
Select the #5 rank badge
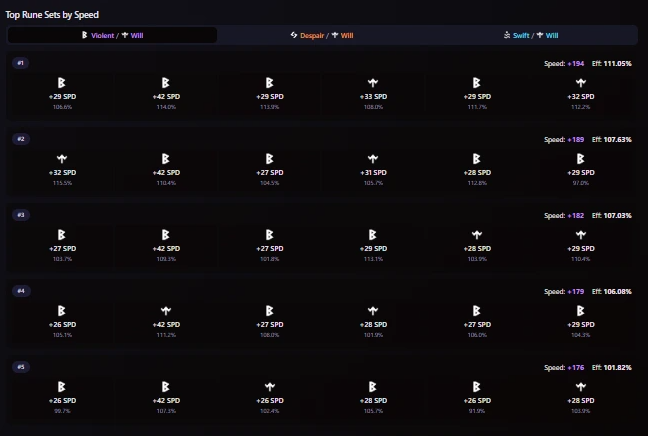(21, 367)
